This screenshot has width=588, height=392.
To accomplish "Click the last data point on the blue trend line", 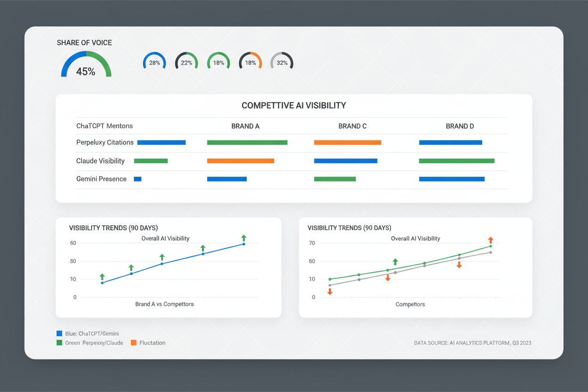I will click(244, 245).
